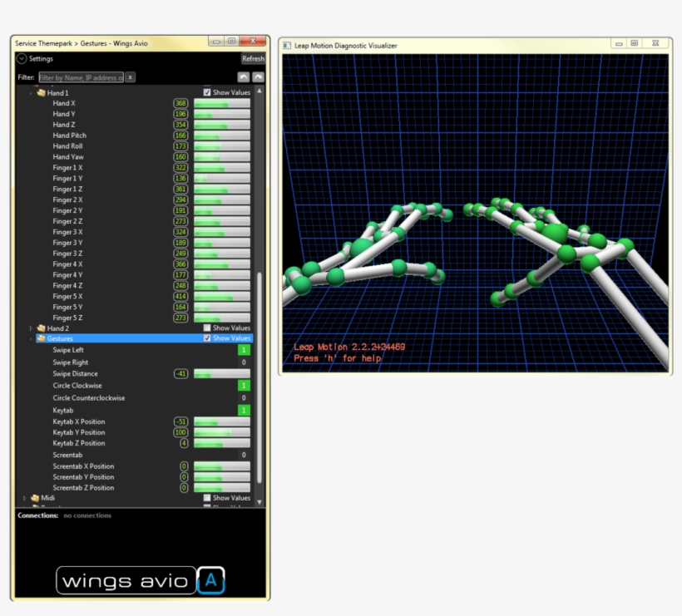Click the Filter by Name input field

(x=80, y=77)
